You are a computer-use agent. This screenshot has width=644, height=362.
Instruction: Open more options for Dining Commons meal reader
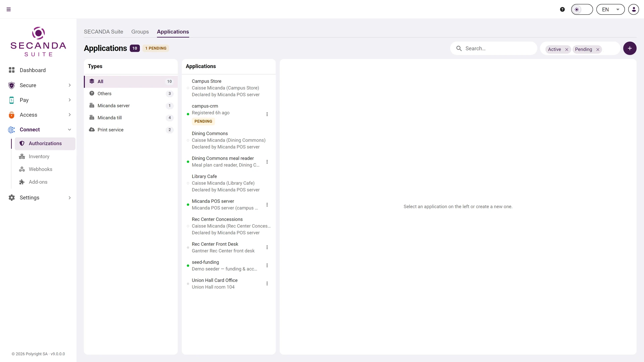click(267, 162)
